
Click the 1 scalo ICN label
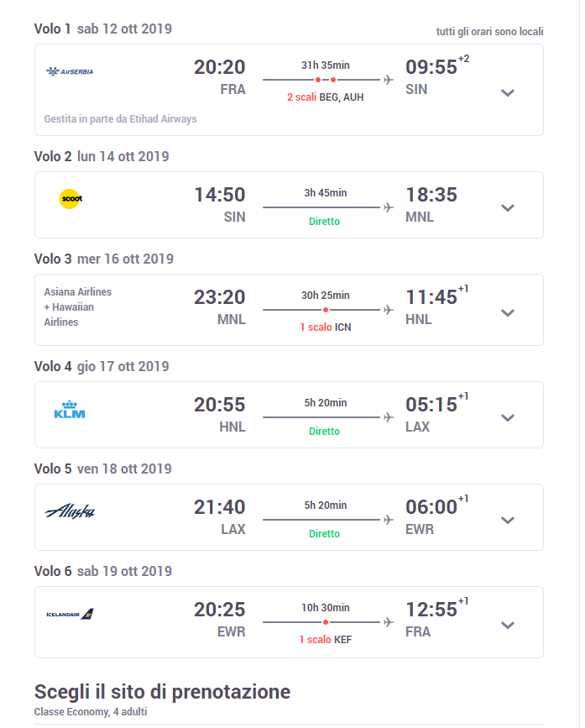click(x=325, y=327)
